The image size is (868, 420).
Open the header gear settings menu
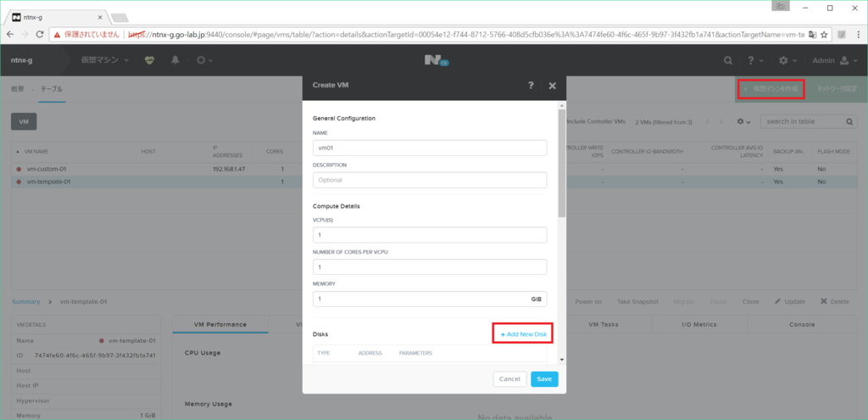787,60
